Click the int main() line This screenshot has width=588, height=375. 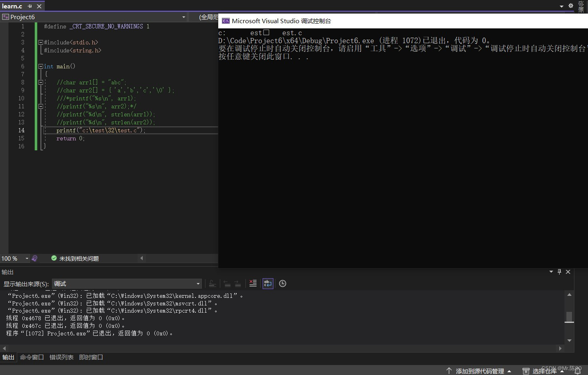pyautogui.click(x=60, y=66)
